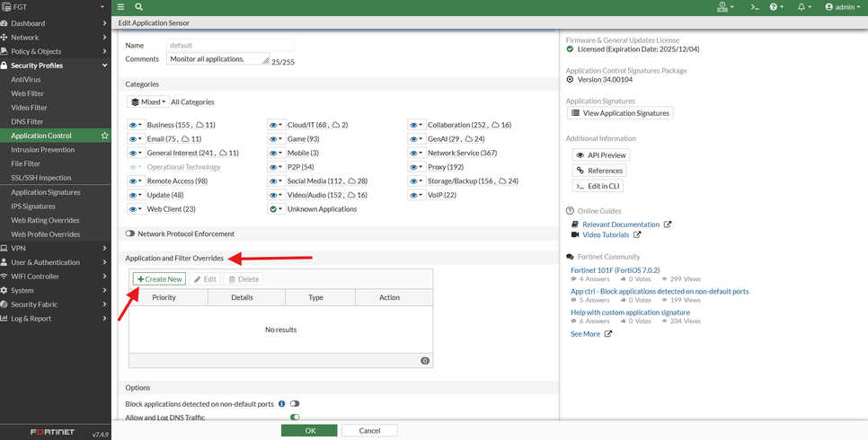Viewport: 868px width, 440px height.
Task: Click the search magnifier icon
Action: 139,7
